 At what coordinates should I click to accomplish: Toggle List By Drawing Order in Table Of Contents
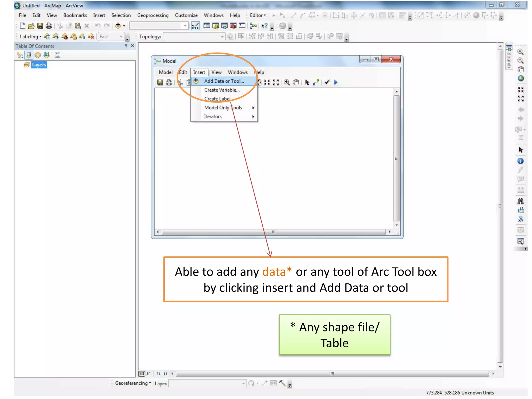tap(20, 55)
